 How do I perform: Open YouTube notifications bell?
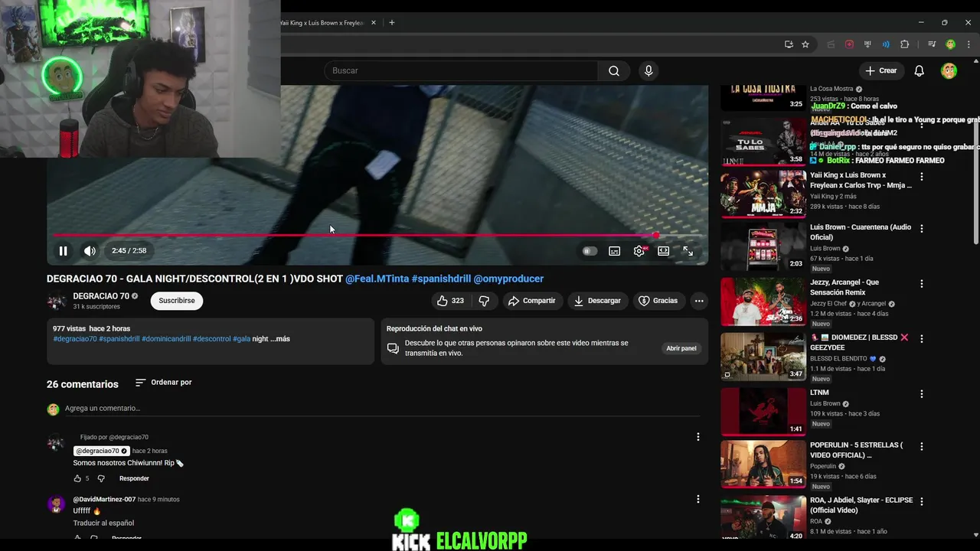[920, 70]
